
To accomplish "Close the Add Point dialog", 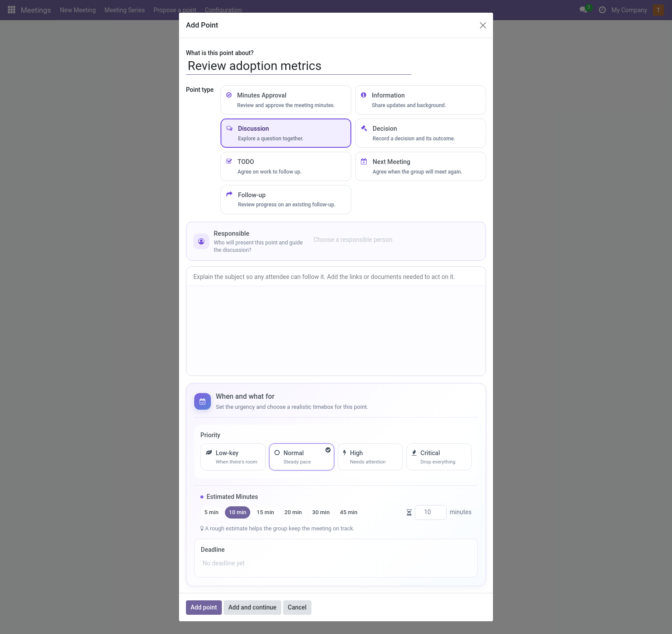I will coord(483,25).
